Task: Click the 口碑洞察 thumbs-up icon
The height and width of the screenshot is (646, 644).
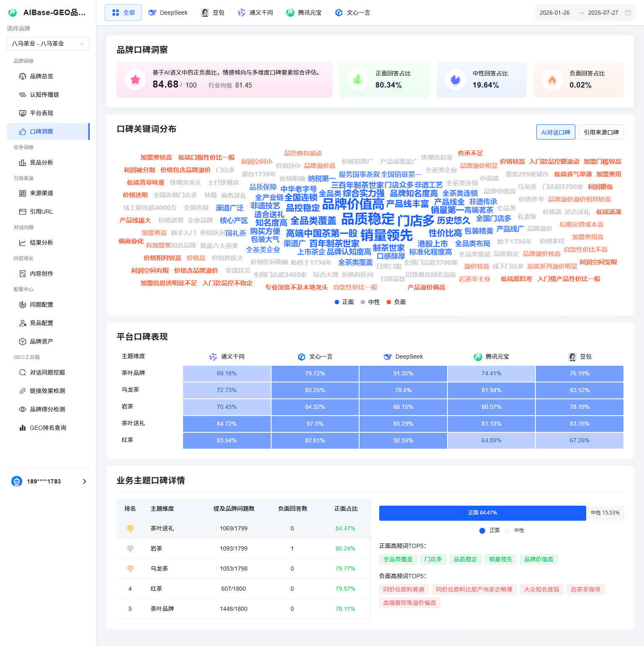Action: point(23,132)
